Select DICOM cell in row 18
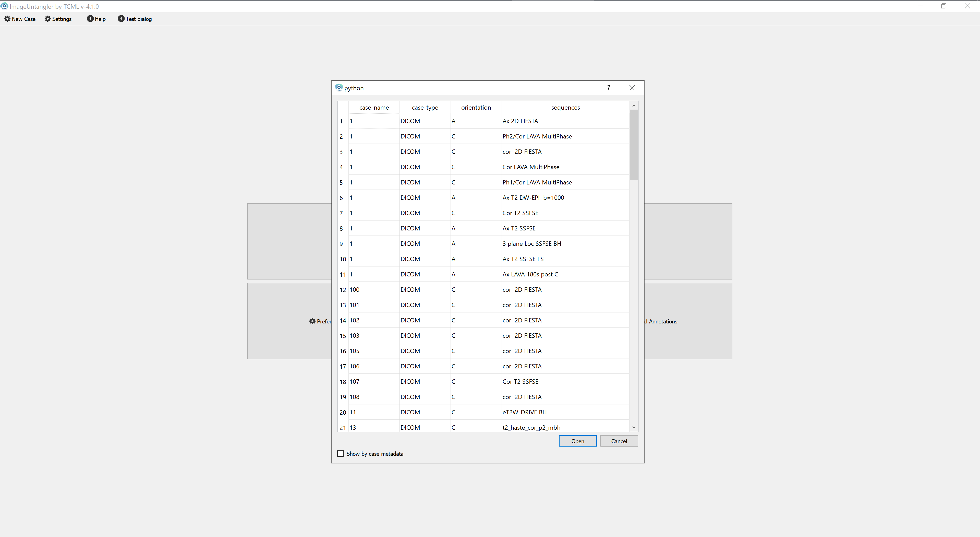 (x=425, y=382)
